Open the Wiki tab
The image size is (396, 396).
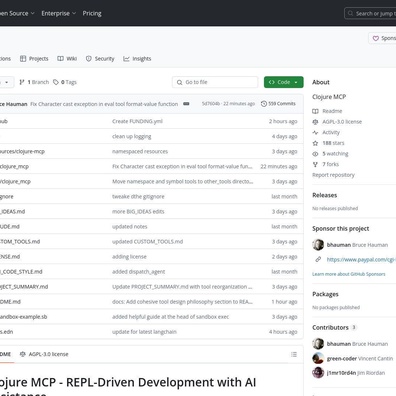click(x=67, y=59)
